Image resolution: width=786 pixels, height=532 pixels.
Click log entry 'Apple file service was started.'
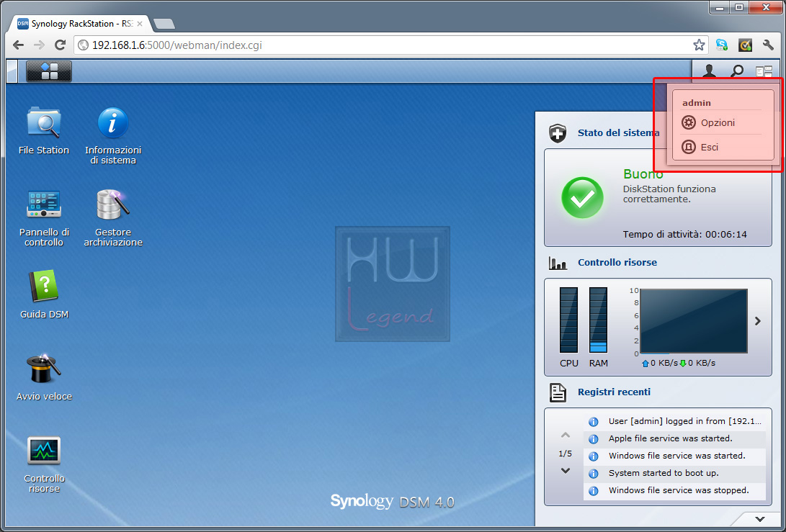click(675, 439)
